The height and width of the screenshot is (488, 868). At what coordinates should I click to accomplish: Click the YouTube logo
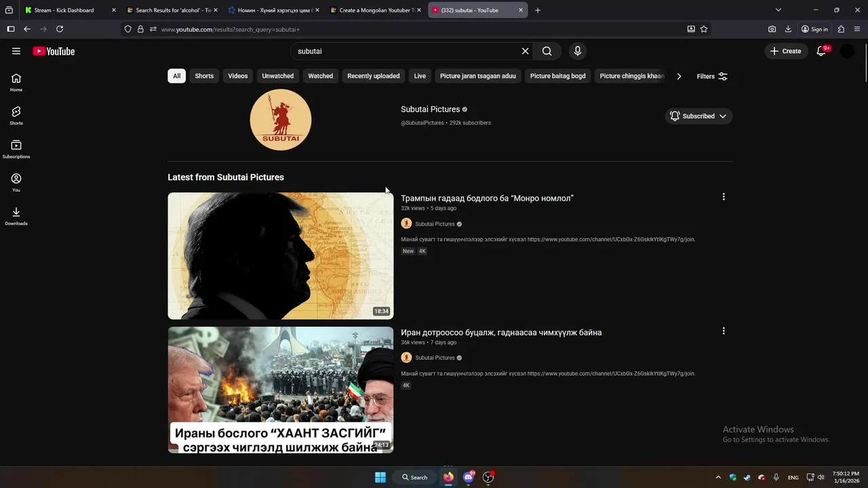click(x=54, y=51)
